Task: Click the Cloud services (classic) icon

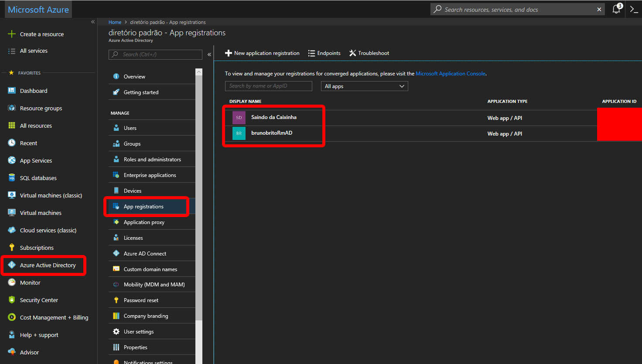Action: click(12, 230)
